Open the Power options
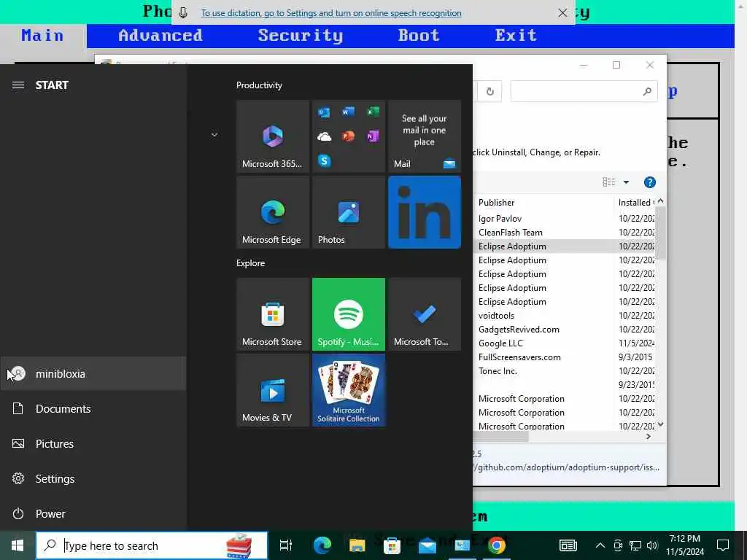Screen dimensions: 747x560 coord(93,514)
